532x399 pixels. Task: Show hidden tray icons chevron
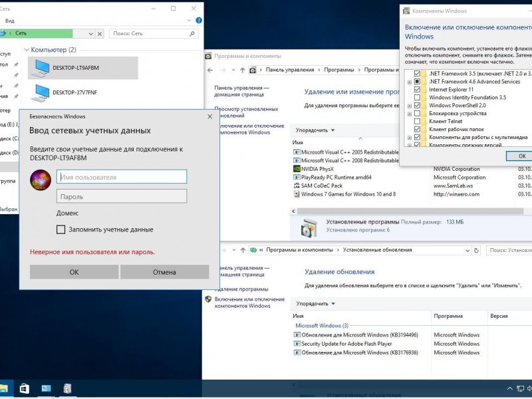coord(509,388)
